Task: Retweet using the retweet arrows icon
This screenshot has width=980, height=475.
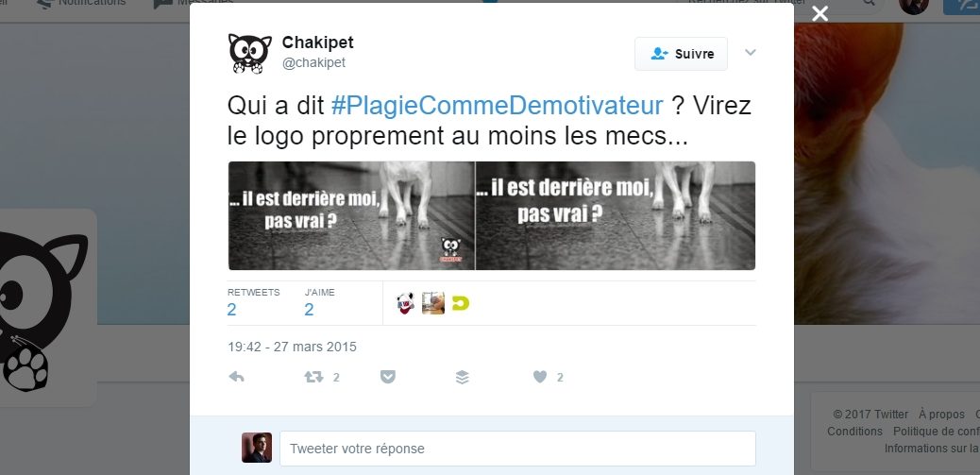Action: tap(313, 377)
